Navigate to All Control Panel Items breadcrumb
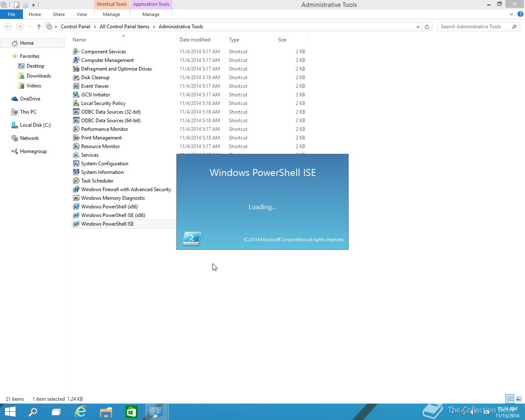 coord(125,27)
